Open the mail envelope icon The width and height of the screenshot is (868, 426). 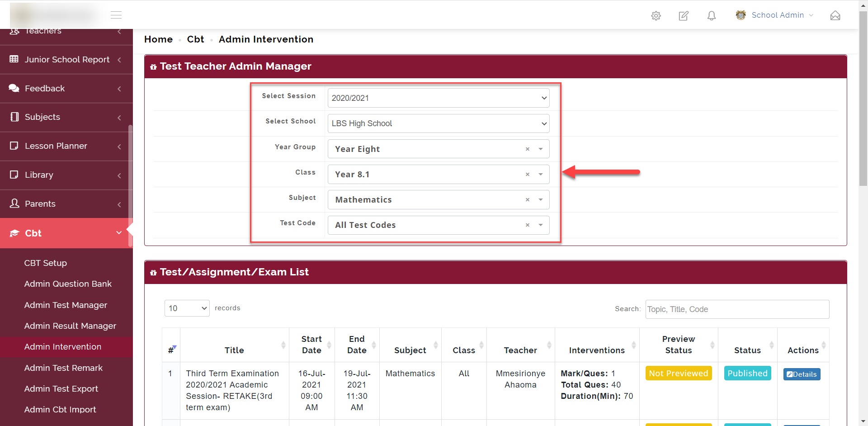click(x=835, y=16)
